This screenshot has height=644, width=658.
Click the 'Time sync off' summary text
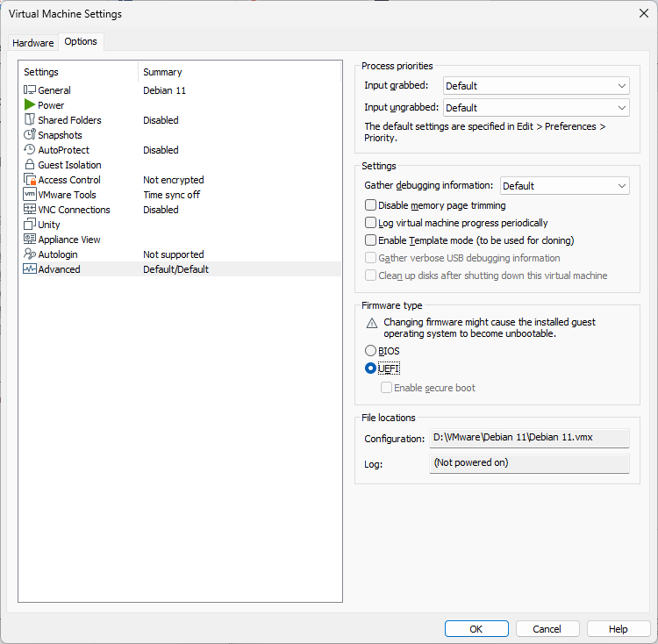172,195
